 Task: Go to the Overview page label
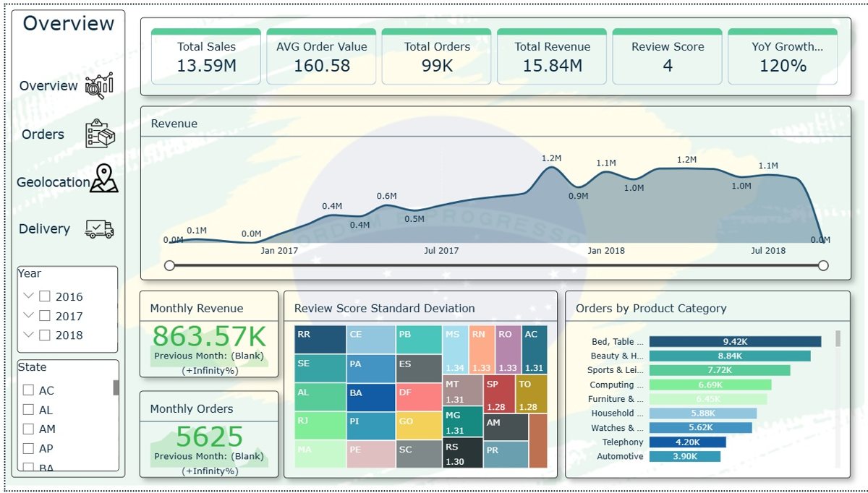click(x=48, y=86)
